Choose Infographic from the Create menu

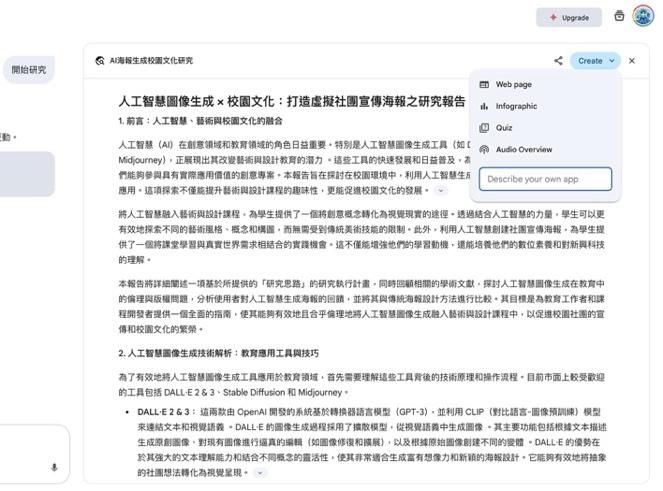(x=516, y=106)
